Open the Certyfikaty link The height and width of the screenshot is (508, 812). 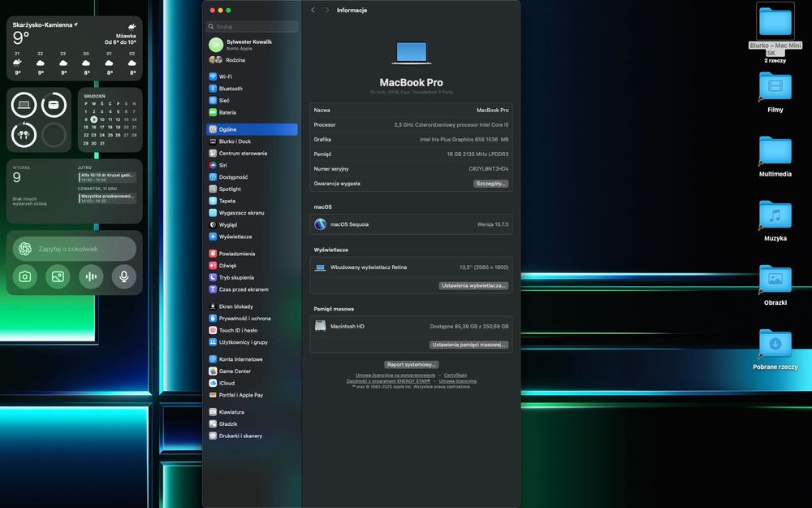(x=456, y=376)
